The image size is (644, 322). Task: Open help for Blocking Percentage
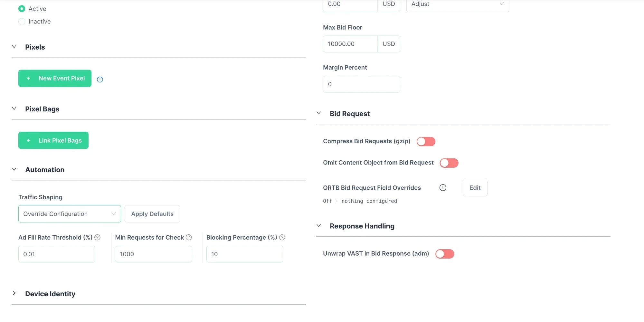(282, 237)
